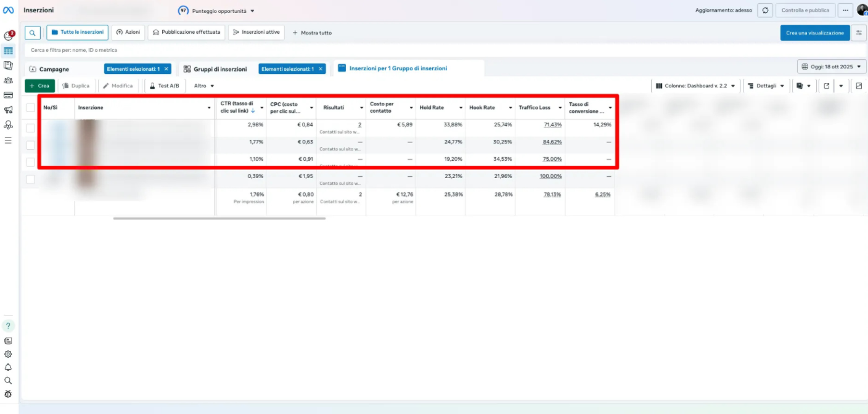The image size is (868, 414).
Task: Click the magnifier search icon at sidebar bottom
Action: (8, 381)
